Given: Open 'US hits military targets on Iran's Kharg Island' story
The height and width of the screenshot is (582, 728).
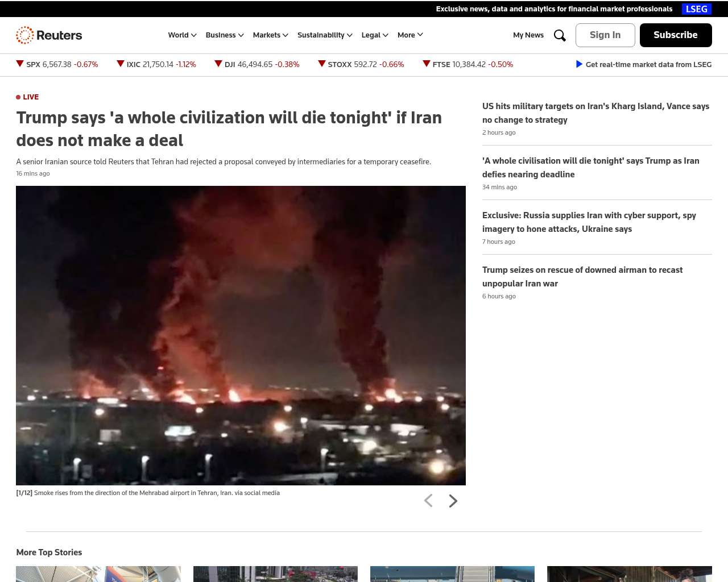Looking at the screenshot, I should pyautogui.click(x=596, y=113).
